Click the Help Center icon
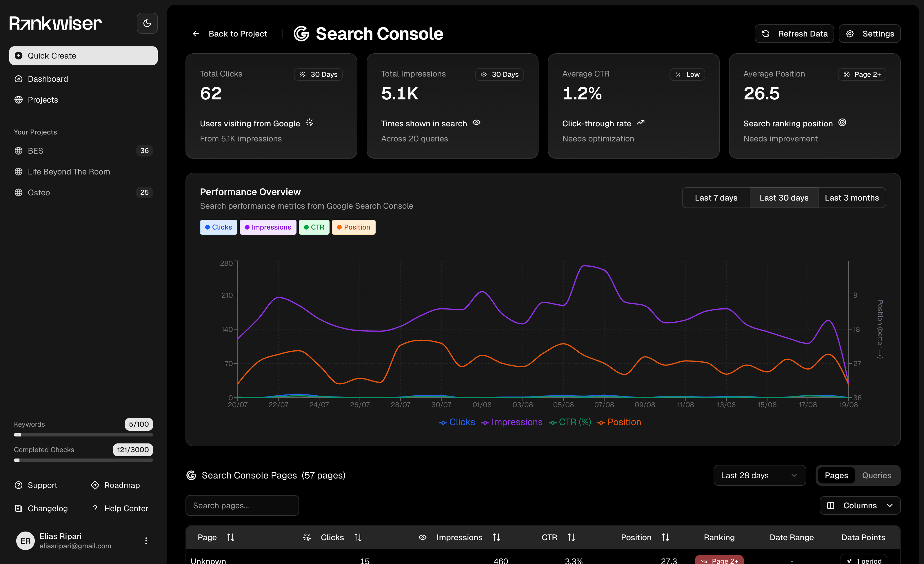The width and height of the screenshot is (924, 564). (94, 508)
